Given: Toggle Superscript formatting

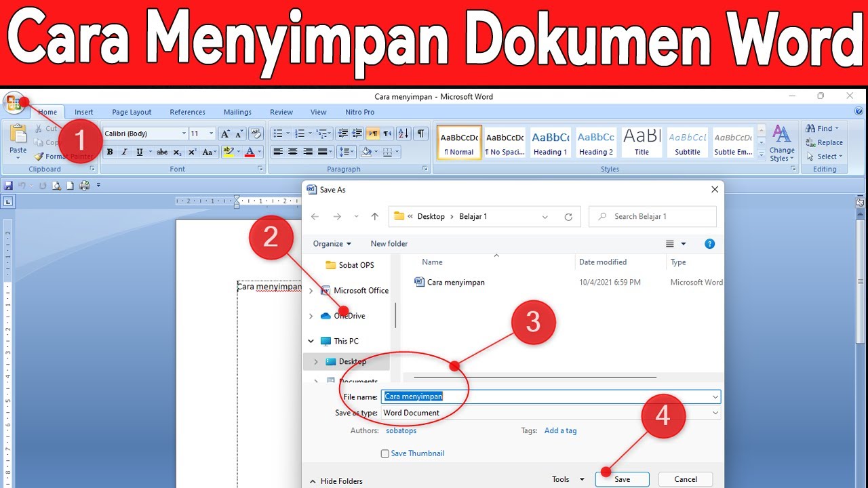Looking at the screenshot, I should tap(191, 152).
